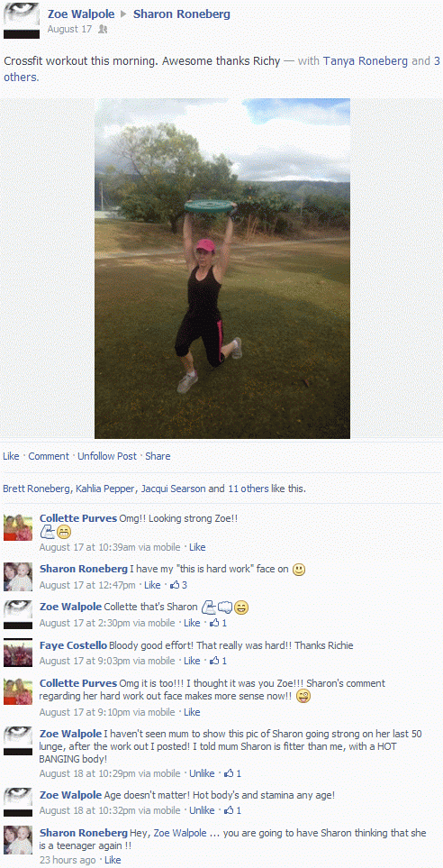Image resolution: width=443 pixels, height=868 pixels.
Task: Click Comment under the photo
Action: point(49,456)
